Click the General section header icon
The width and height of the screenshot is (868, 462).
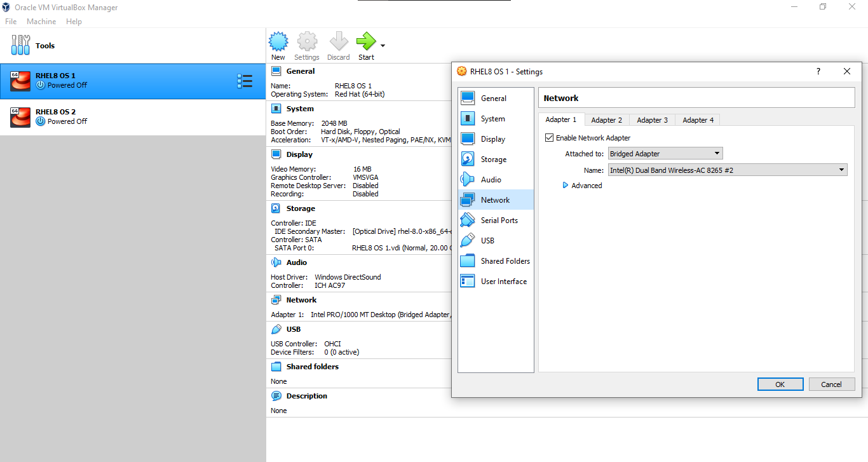coord(276,71)
